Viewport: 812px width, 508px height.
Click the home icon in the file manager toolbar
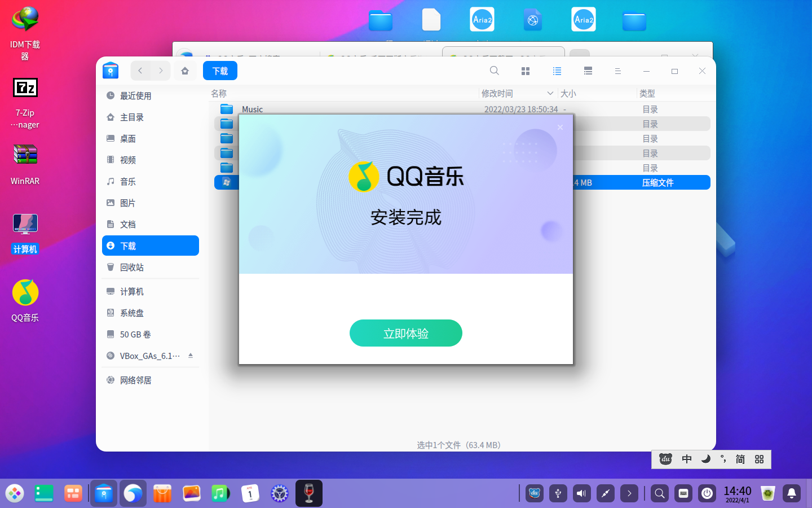coord(185,71)
